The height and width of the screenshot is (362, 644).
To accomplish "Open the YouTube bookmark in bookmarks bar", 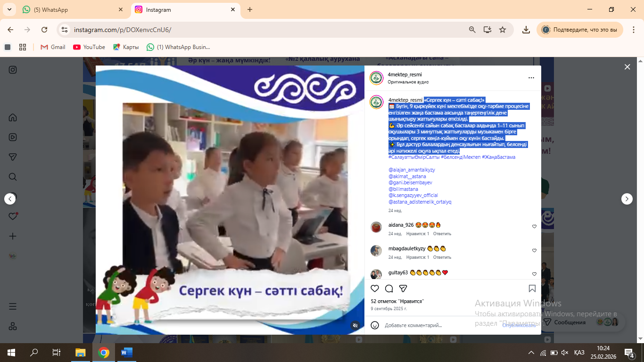I will tap(89, 47).
